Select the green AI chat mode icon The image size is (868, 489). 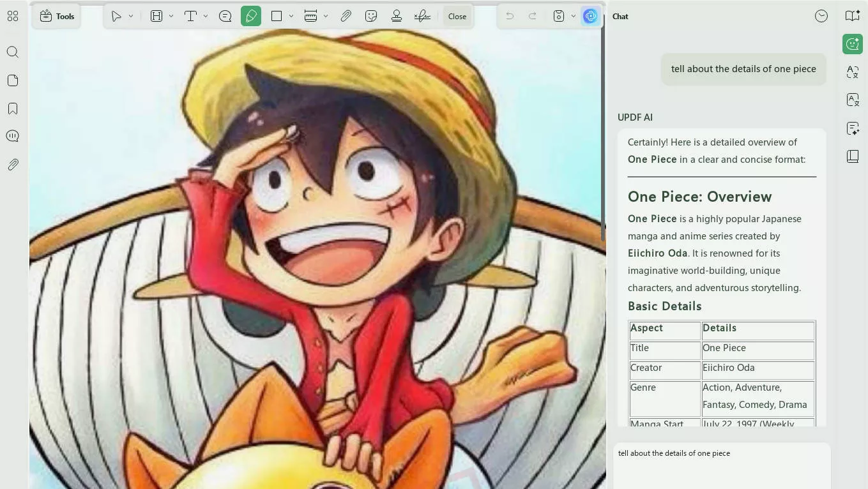853,44
